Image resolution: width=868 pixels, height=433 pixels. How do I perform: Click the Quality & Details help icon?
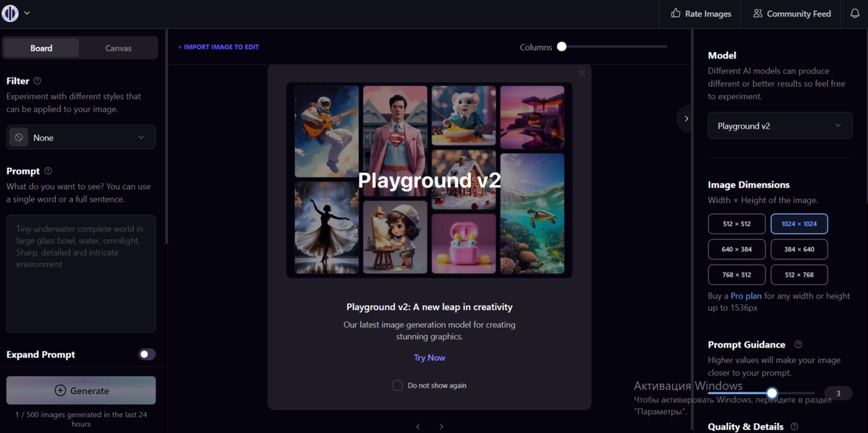794,427
